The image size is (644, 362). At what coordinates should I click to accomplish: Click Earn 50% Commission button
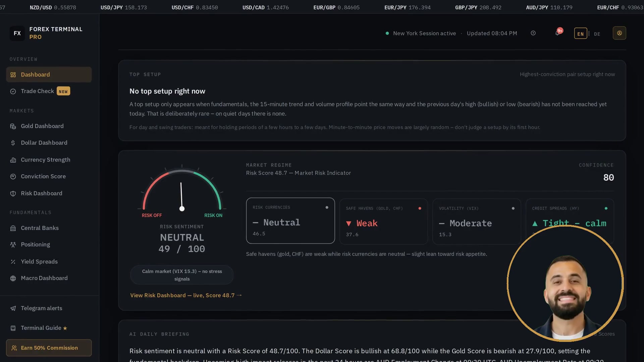click(x=49, y=348)
